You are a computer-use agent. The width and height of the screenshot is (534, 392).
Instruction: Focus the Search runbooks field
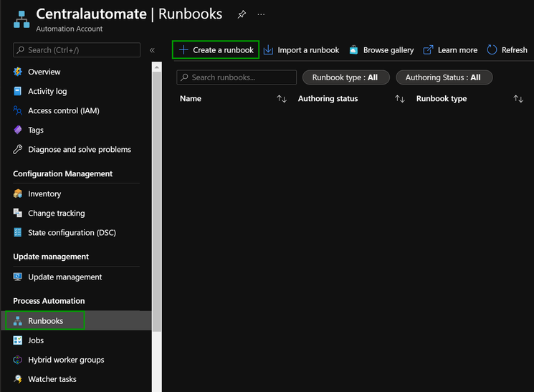pyautogui.click(x=237, y=77)
